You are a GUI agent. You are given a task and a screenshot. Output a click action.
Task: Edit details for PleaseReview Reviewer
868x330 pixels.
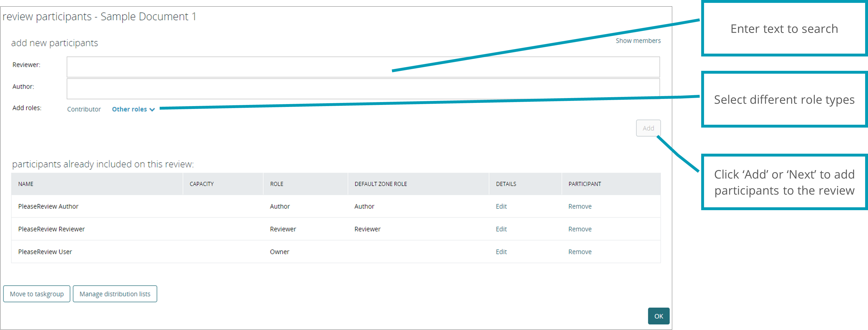(x=501, y=229)
